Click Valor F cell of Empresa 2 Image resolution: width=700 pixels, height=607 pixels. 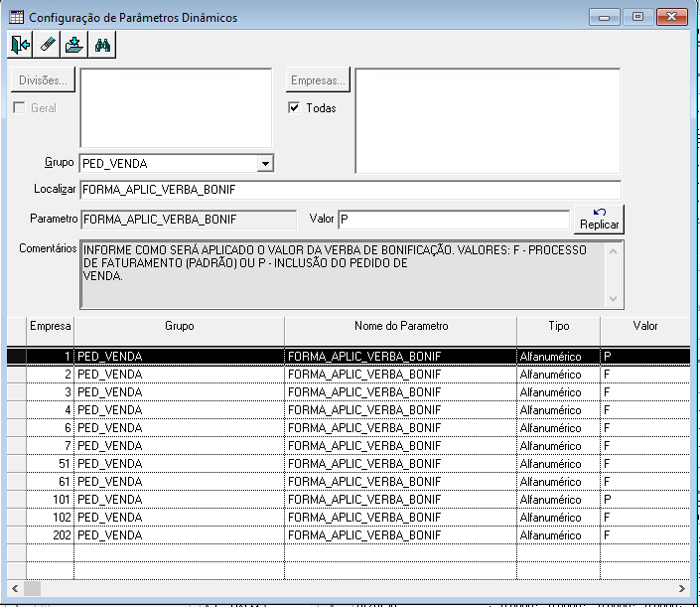click(645, 375)
